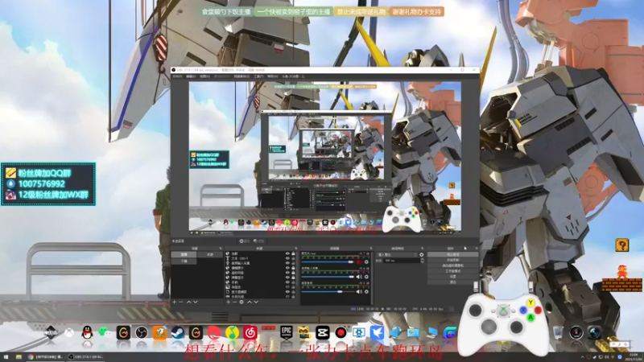Open the 淡入淡出 scene transition dropdown
Viewport: 644px width, 362px height.
coord(397,255)
